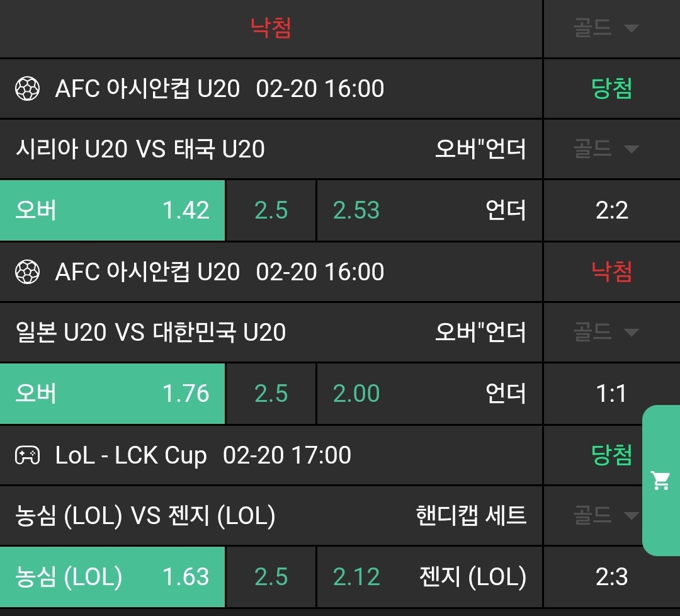Select 오버 1.76 bet for Japan match
The height and width of the screenshot is (616, 680).
click(x=112, y=394)
